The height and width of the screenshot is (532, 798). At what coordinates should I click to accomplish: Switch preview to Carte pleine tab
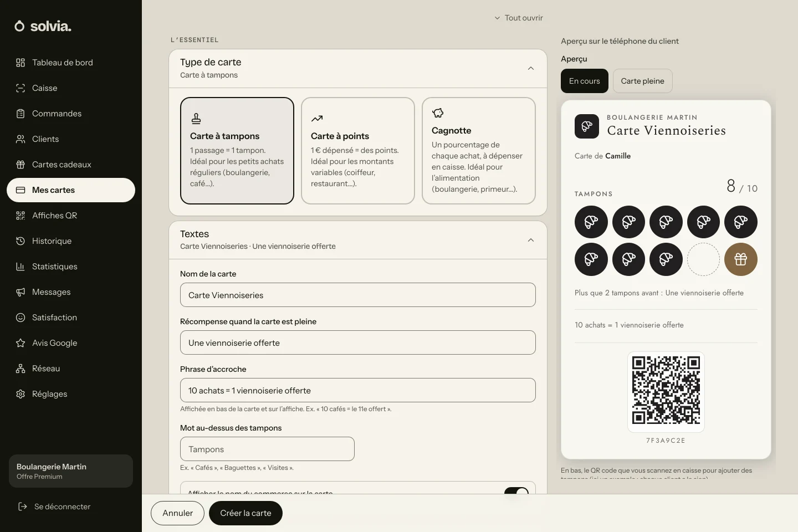[643, 81]
